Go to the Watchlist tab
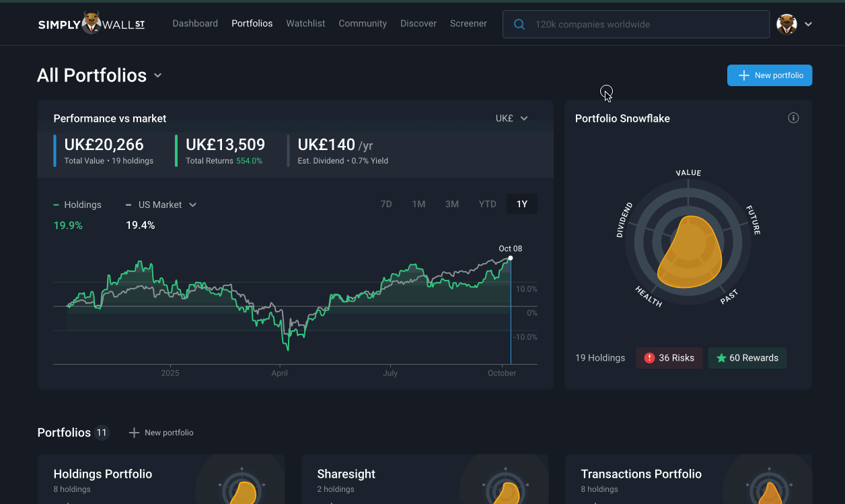 305,24
